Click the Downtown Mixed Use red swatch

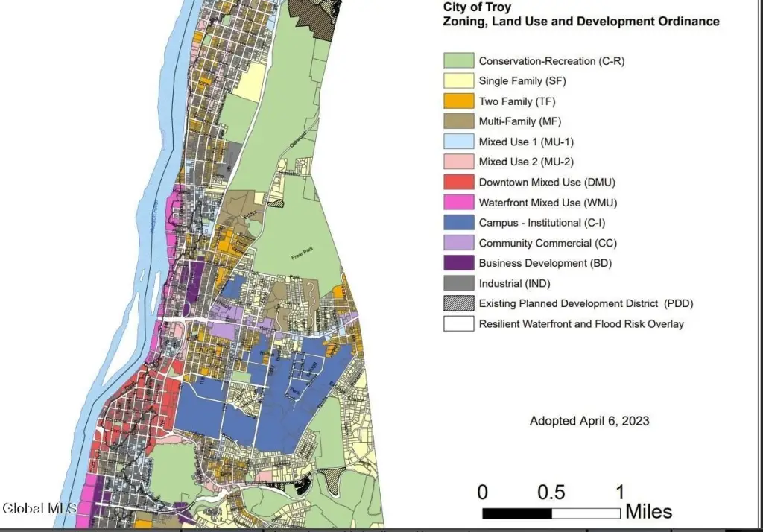458,182
